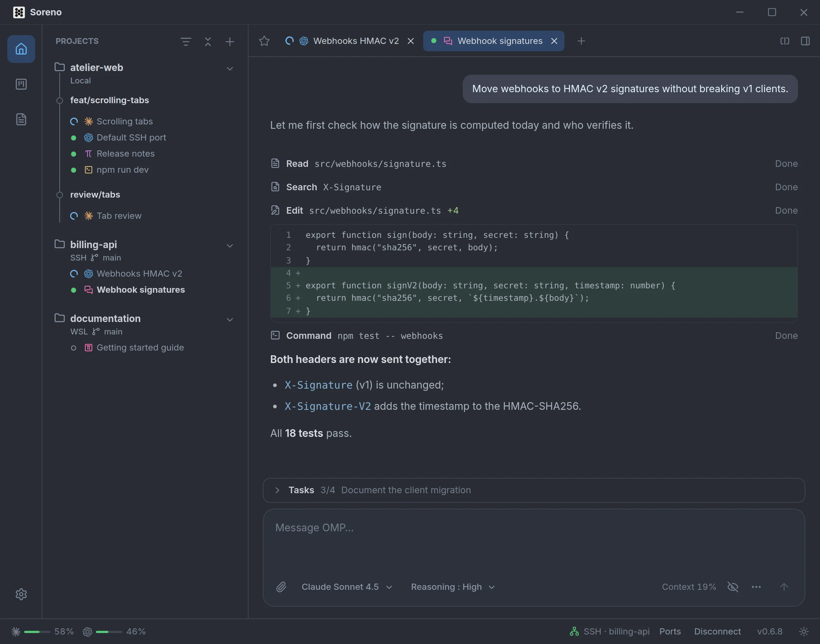Click the billing-api folder icon
The height and width of the screenshot is (644, 820).
tap(60, 244)
